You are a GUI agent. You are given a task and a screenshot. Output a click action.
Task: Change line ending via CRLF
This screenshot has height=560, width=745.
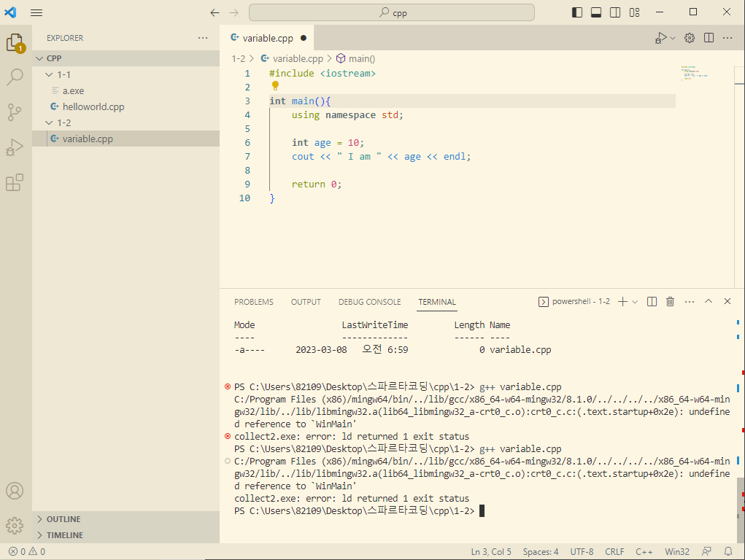[614, 552]
